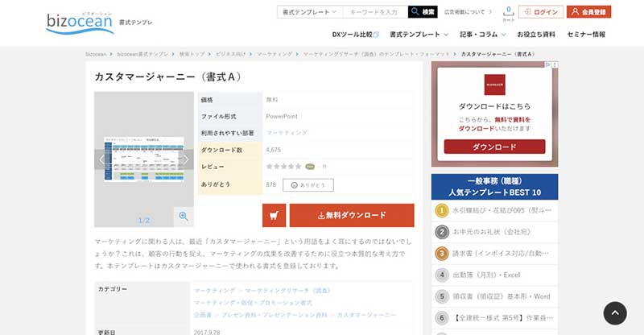
Task: Open ranking 4 出勤簿(月別)・Excel
Action: tap(494, 275)
